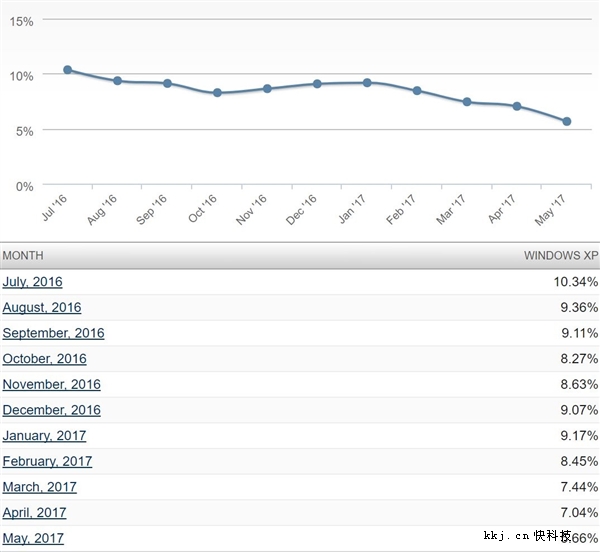Open the March, 2017 link
Image resolution: width=600 pixels, height=552 pixels.
pyautogui.click(x=39, y=487)
